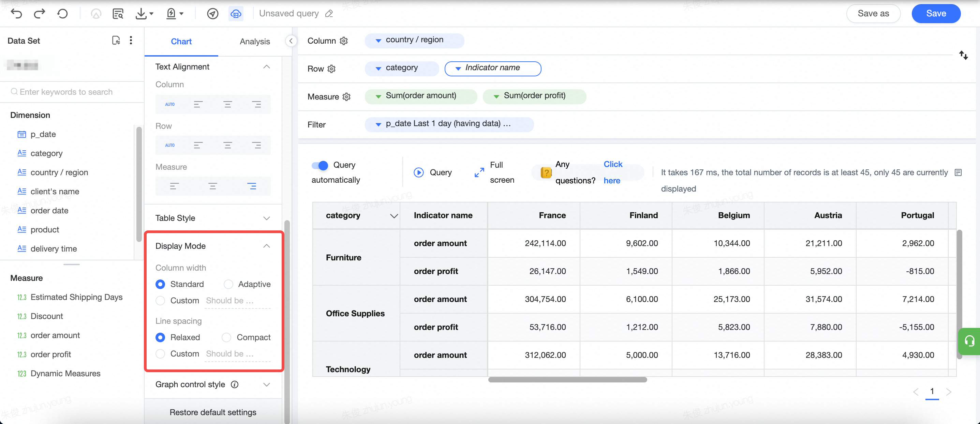Click the download icon in toolbar
This screenshot has height=424, width=980.
141,14
